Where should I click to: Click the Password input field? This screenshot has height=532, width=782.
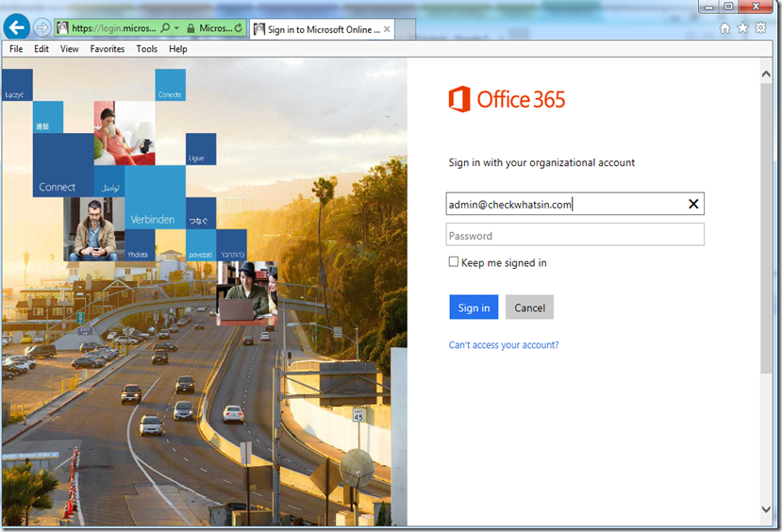575,235
